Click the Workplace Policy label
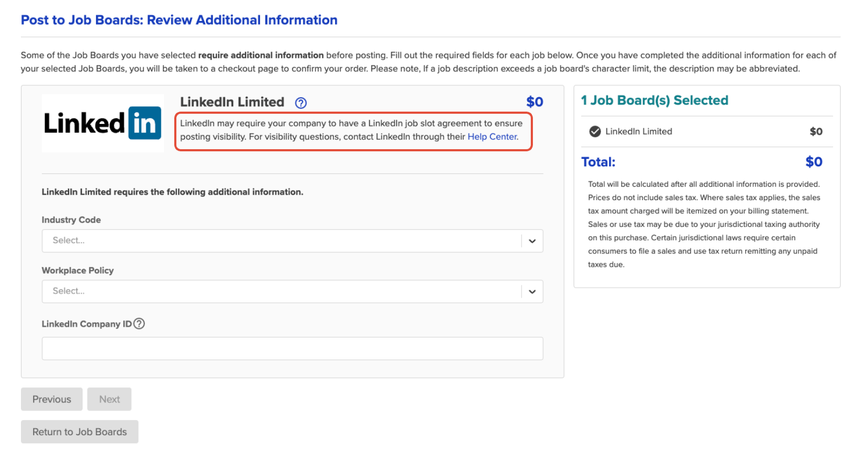This screenshot has height=462, width=868. pos(78,270)
